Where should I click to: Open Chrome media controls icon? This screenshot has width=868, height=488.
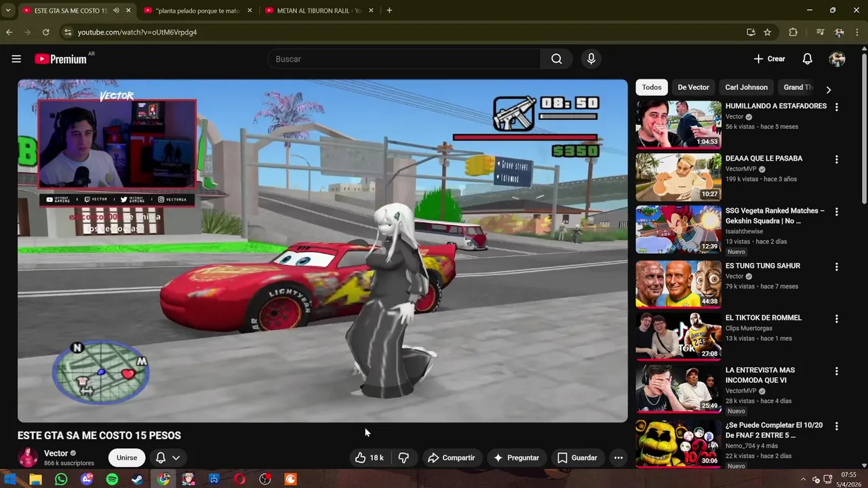tap(820, 32)
